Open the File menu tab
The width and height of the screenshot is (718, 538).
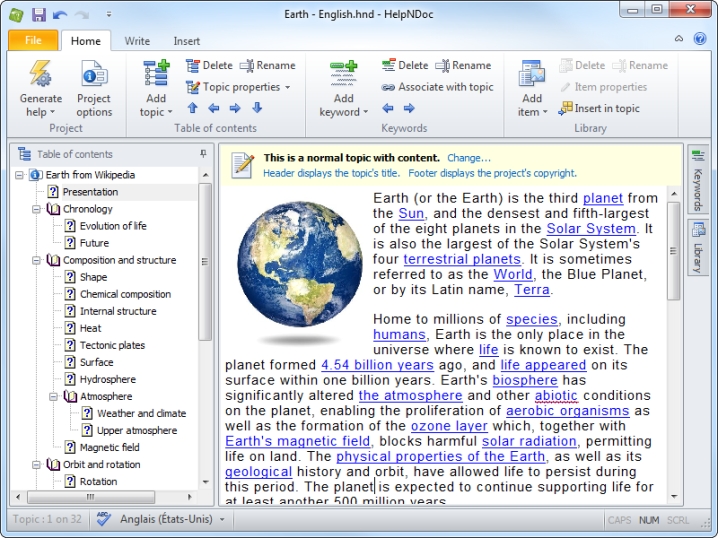(33, 41)
